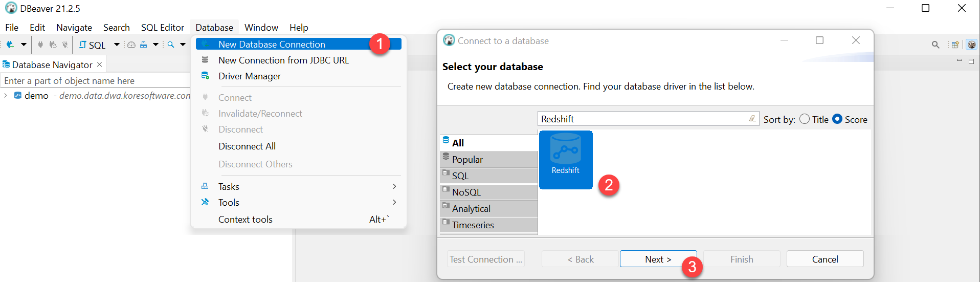This screenshot has height=282, width=980.
Task: Select the SQL driver category
Action: click(x=488, y=176)
